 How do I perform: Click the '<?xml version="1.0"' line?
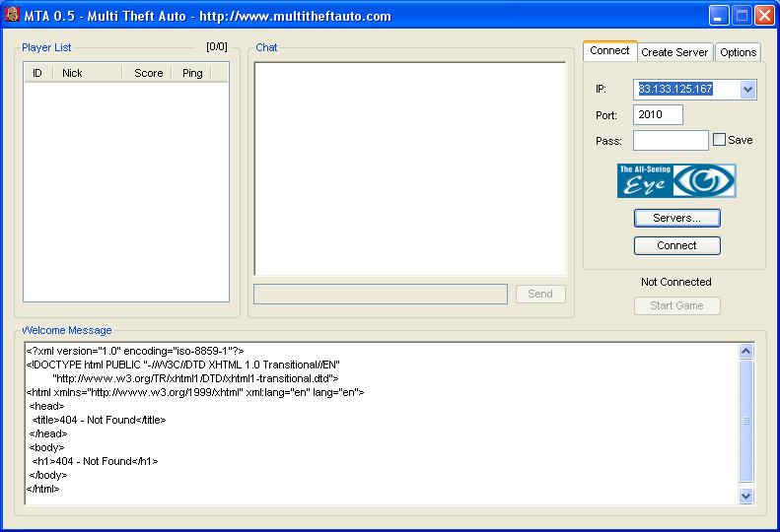click(135, 351)
